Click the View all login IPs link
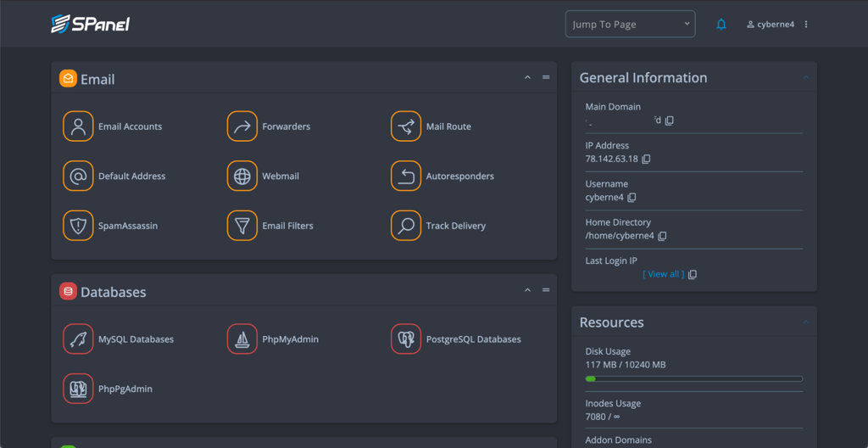The height and width of the screenshot is (448, 868). pos(663,274)
